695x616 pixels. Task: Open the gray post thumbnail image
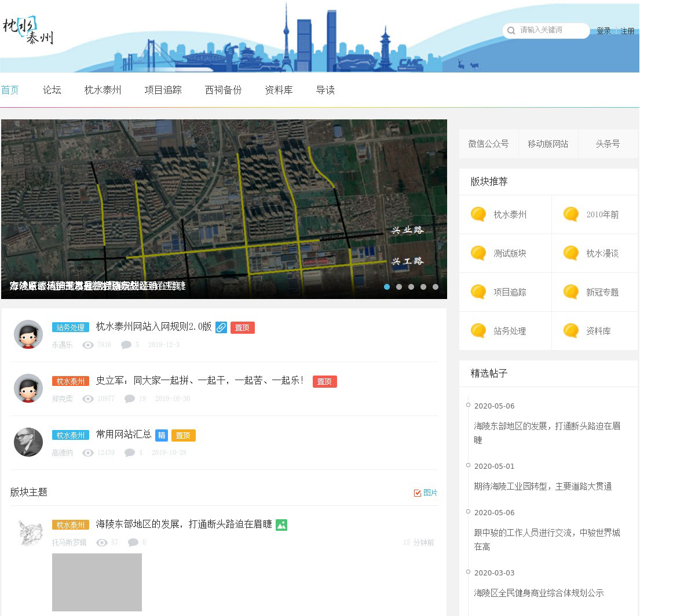click(x=97, y=582)
